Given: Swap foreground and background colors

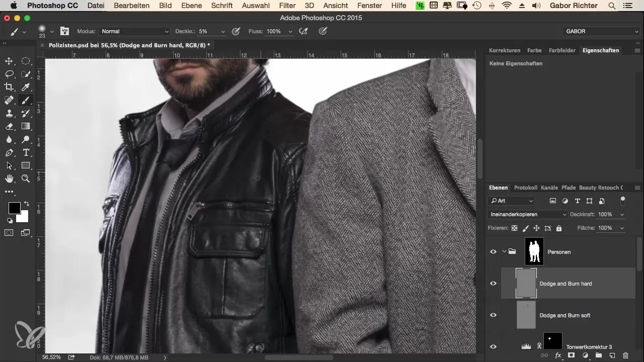Looking at the screenshot, I should coord(26,204).
